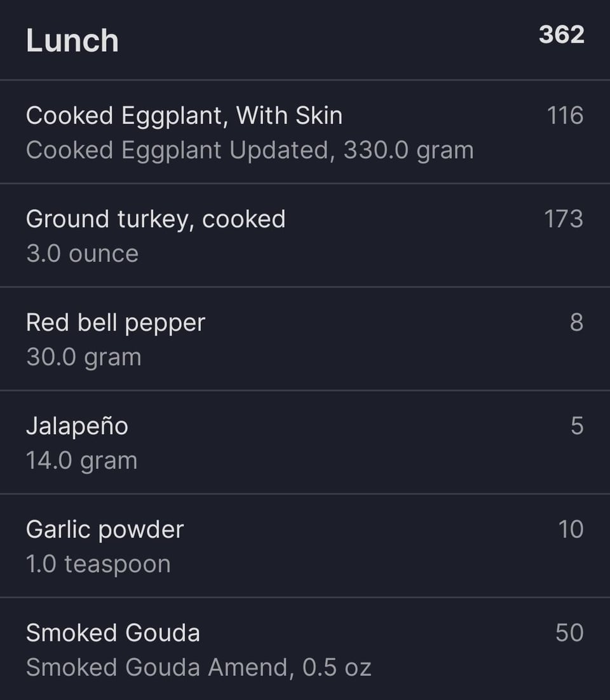
Task: Select the 30.0 gram serving text
Action: pos(83,357)
